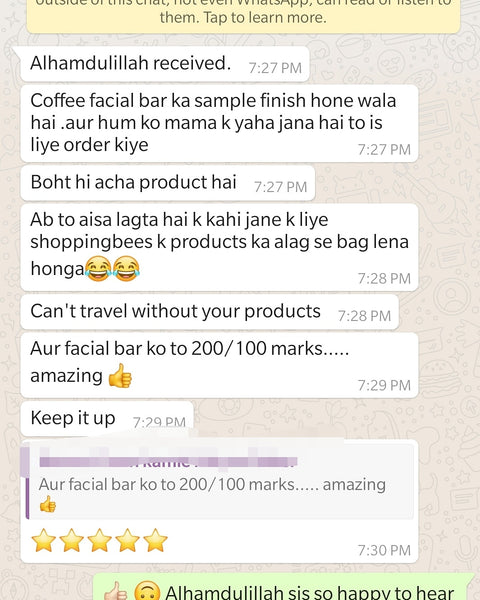
Task: Tap the third gold star emoji
Action: pos(100,540)
